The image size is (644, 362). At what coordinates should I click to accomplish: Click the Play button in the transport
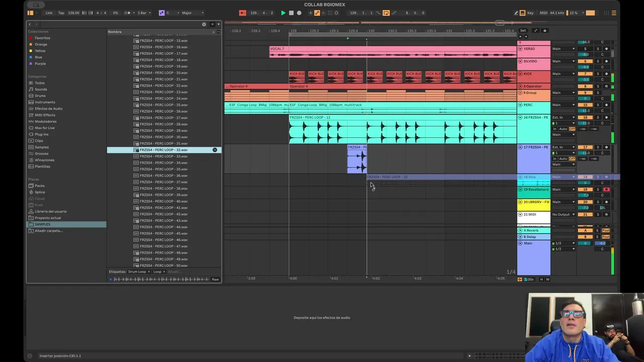tap(283, 13)
